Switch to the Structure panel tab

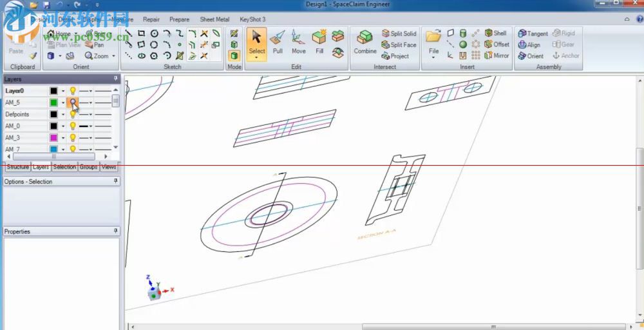(17, 167)
